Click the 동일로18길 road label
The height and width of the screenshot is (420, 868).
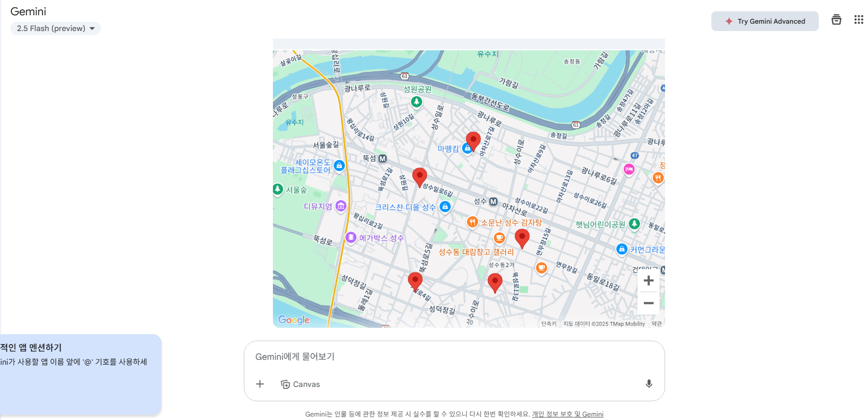click(602, 281)
